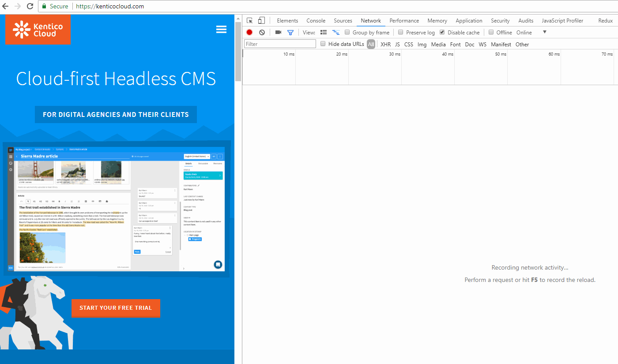The height and width of the screenshot is (364, 618).
Task: Click the red record network log button
Action: [x=249, y=32]
